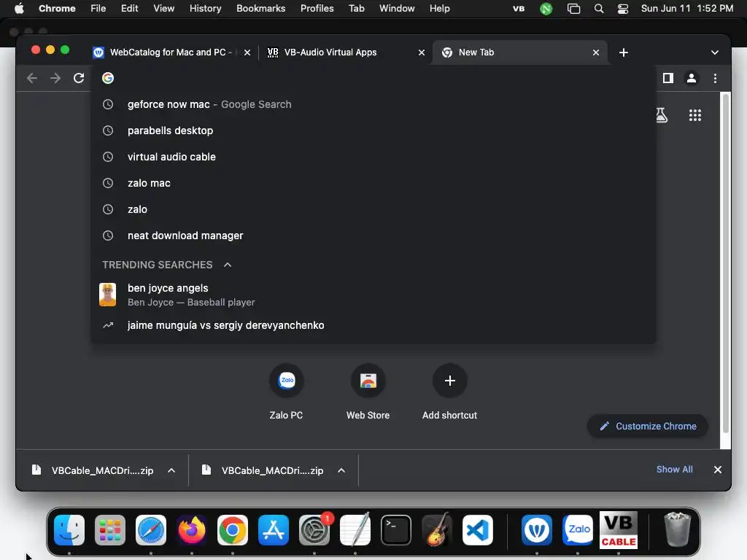The width and height of the screenshot is (747, 560).
Task: Open the Zalo PC shortcut
Action: pos(286,392)
